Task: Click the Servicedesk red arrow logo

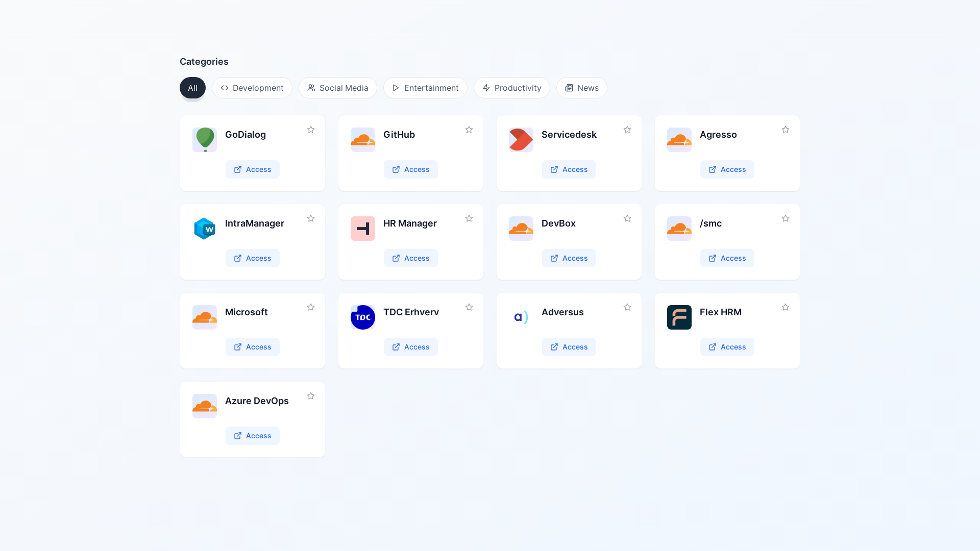Action: pyautogui.click(x=521, y=140)
